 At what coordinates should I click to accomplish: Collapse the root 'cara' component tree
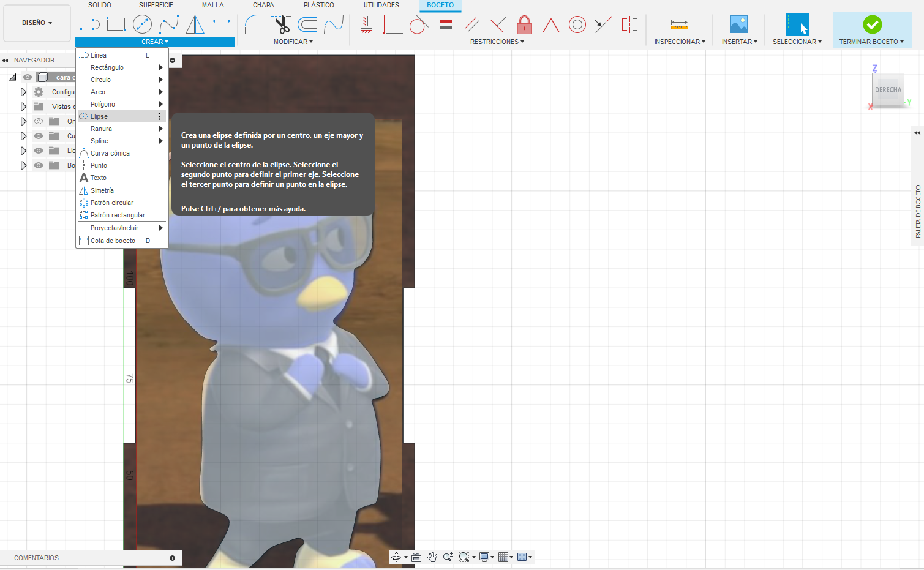click(12, 77)
